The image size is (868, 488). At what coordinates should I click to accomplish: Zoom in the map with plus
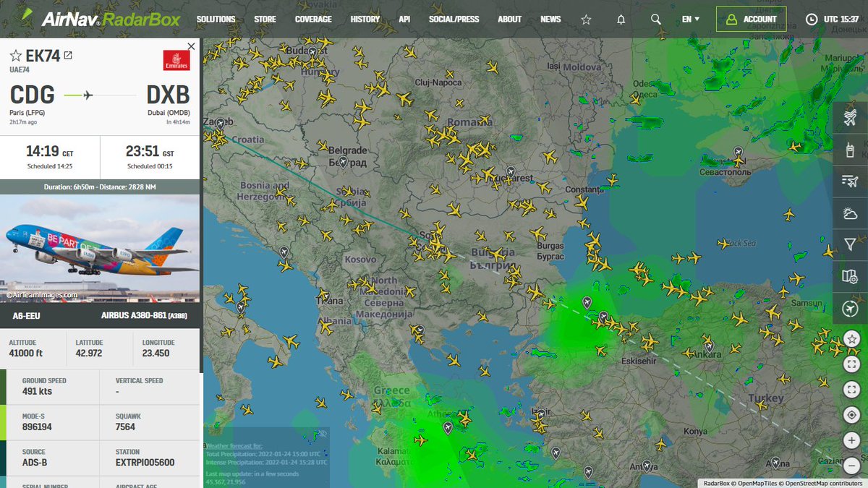point(851,440)
